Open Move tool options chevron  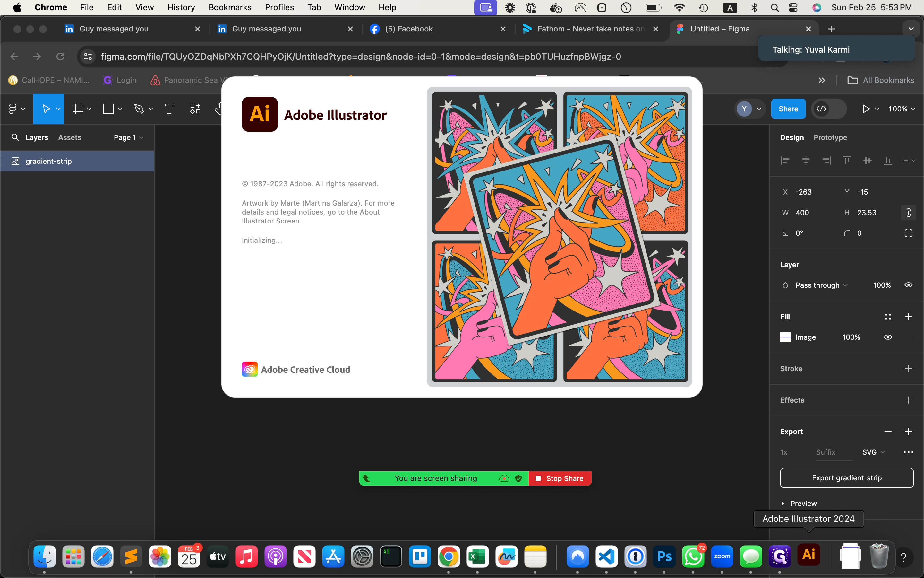point(58,109)
